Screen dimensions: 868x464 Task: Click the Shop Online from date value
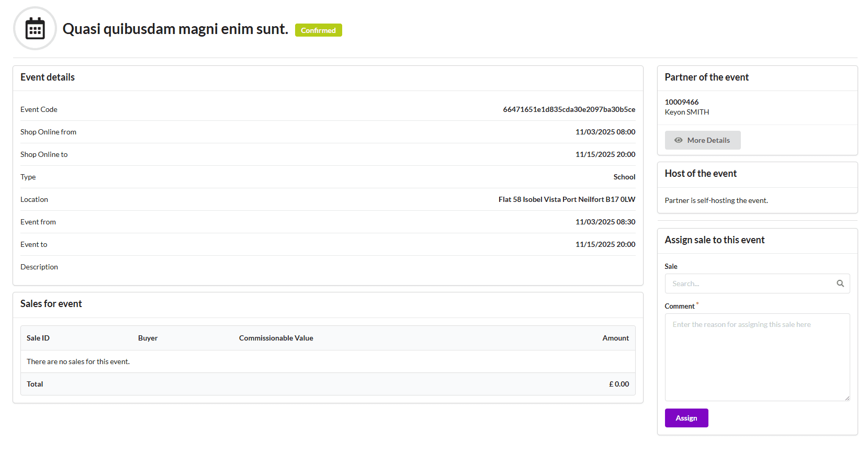(605, 132)
